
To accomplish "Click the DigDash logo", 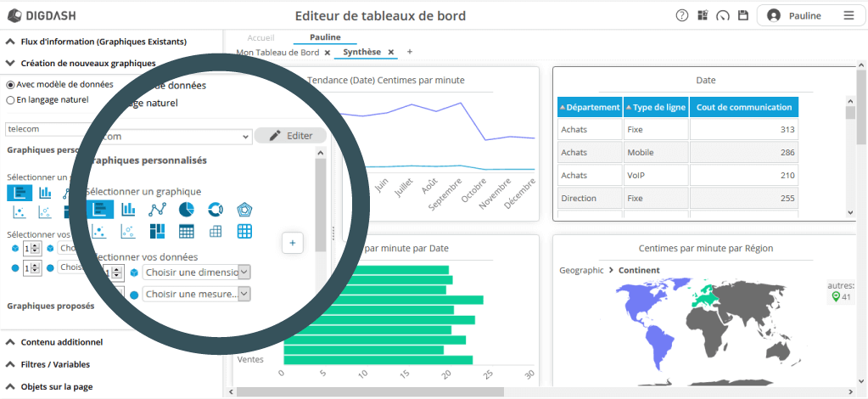I will [42, 15].
